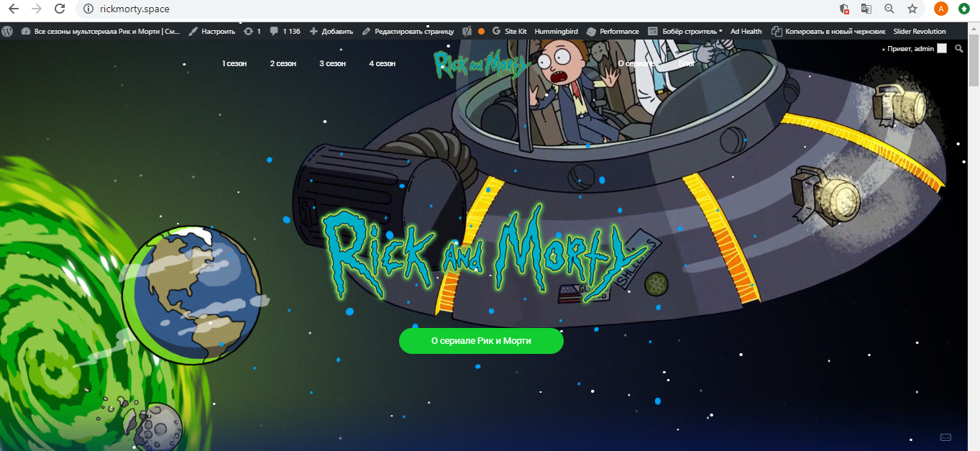
Task: Bookmark this page with the star icon
Action: coord(912,9)
